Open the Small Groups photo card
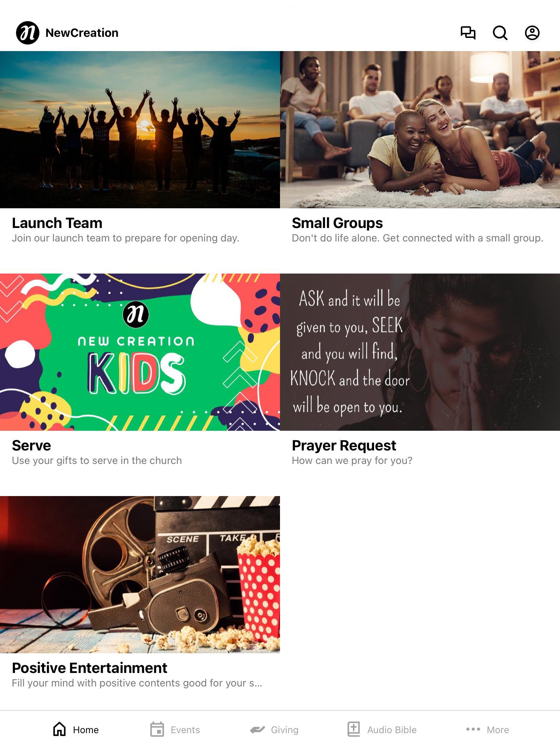The height and width of the screenshot is (747, 560). coord(420,129)
